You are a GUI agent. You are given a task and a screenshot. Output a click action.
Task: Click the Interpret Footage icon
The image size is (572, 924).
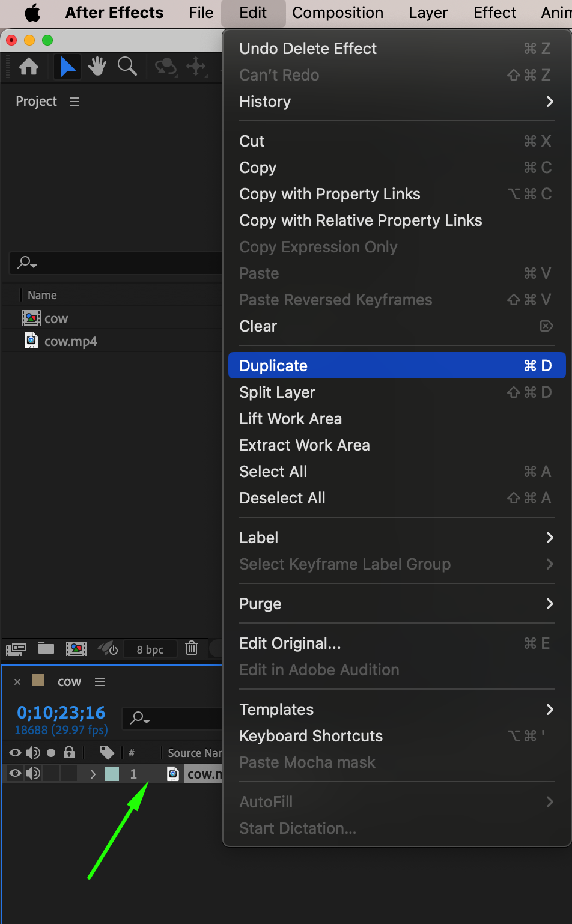[x=16, y=649]
